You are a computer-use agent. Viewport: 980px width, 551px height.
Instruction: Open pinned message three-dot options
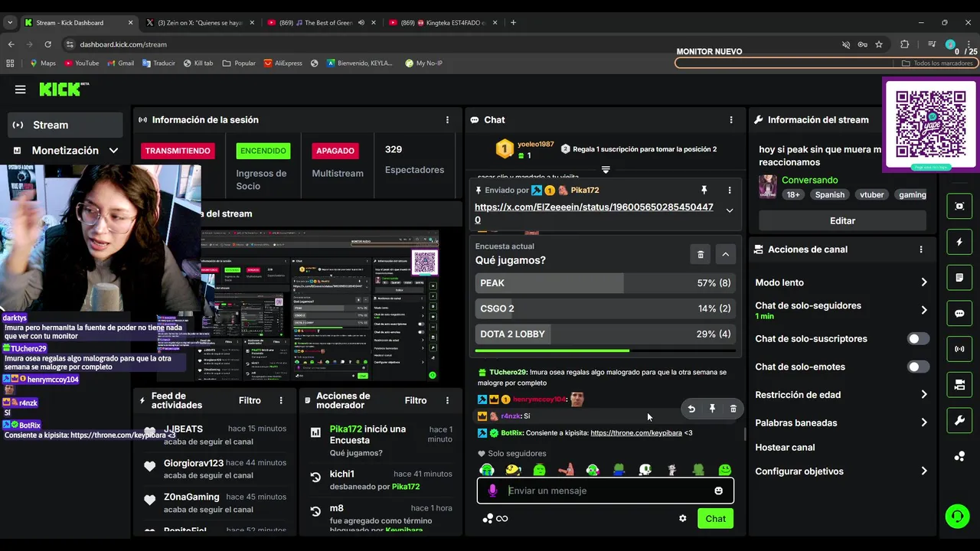[729, 190]
